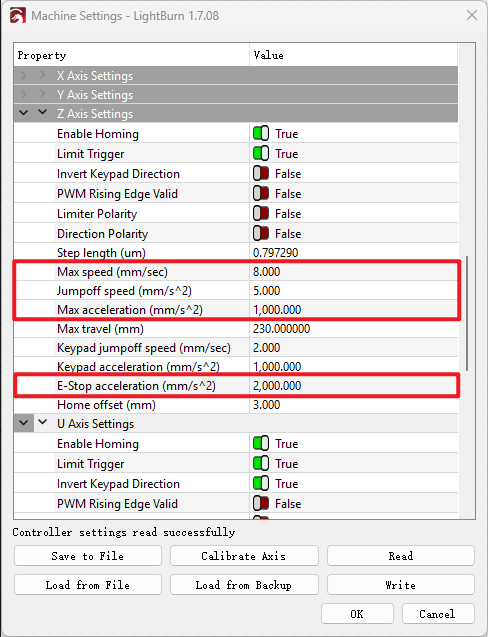Toggle Z axis PWM Rising Edge Valid switch
This screenshot has height=637, width=488.
coord(261,193)
